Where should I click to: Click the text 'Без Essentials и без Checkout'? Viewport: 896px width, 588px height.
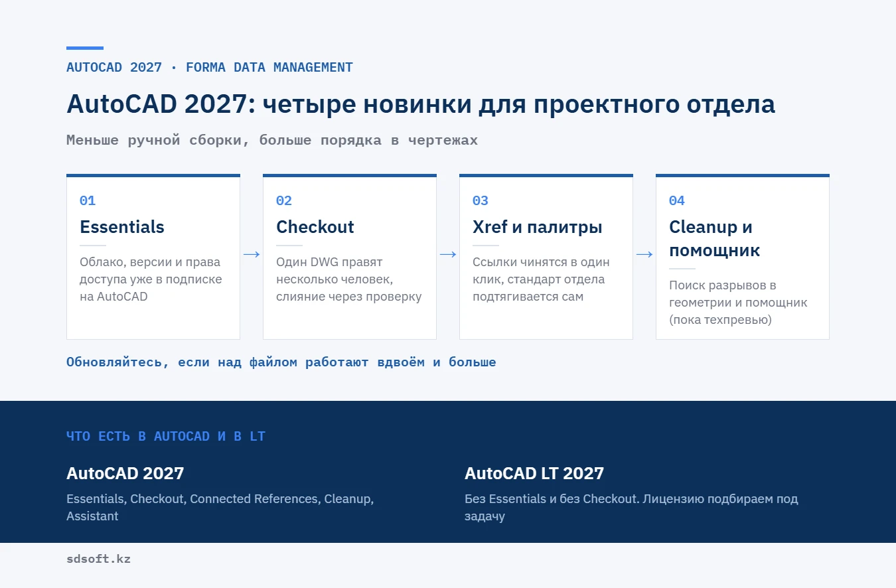[631, 507]
